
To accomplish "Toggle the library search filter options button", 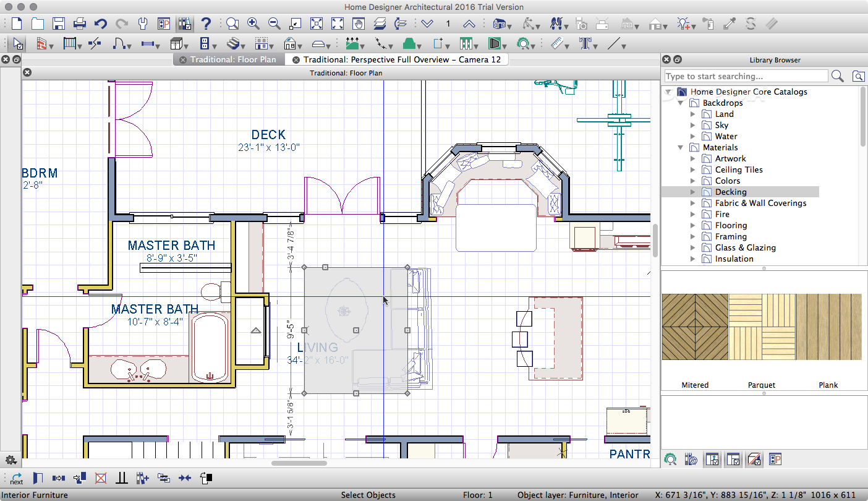I will pyautogui.click(x=858, y=76).
